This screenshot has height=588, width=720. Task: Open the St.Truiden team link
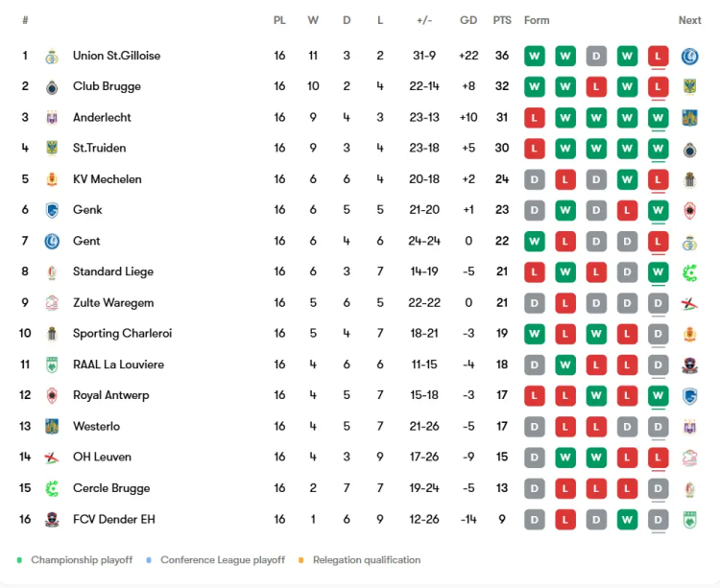point(99,149)
